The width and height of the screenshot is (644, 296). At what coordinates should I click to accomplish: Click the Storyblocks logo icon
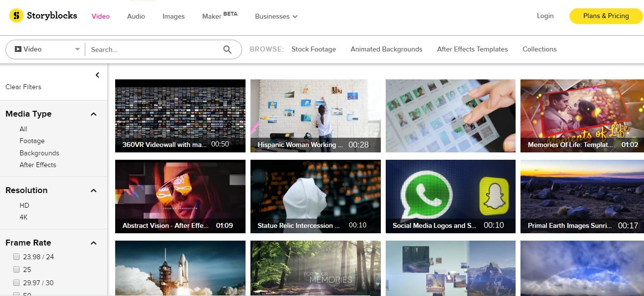click(x=16, y=15)
